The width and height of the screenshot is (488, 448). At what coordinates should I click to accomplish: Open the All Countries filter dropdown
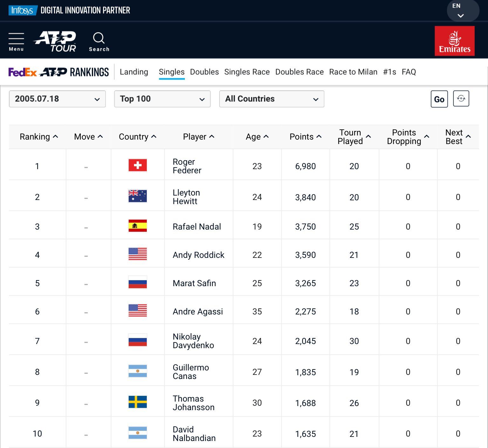[271, 99]
